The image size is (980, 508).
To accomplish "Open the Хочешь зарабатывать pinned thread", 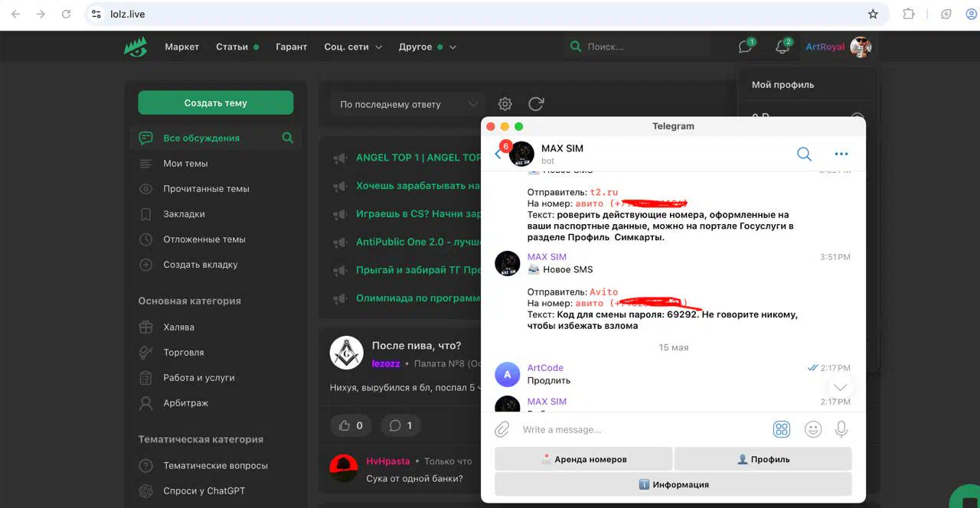I will tap(418, 186).
